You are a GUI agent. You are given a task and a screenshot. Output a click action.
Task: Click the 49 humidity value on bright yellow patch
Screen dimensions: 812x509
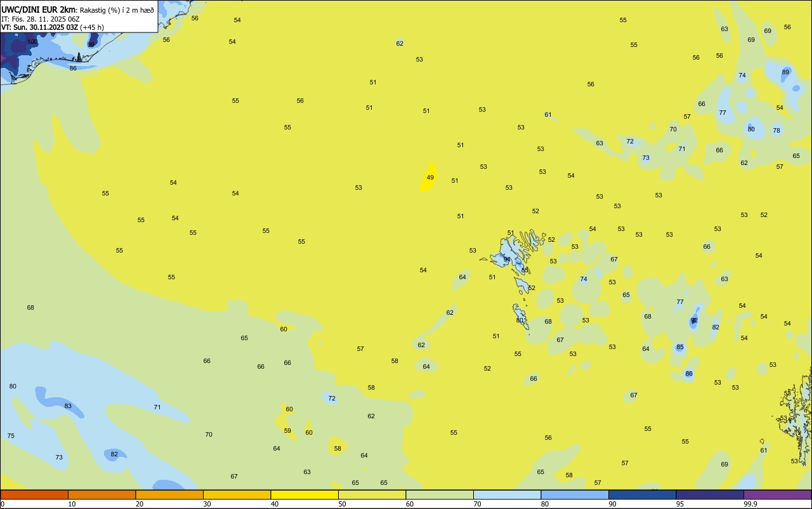(x=430, y=177)
